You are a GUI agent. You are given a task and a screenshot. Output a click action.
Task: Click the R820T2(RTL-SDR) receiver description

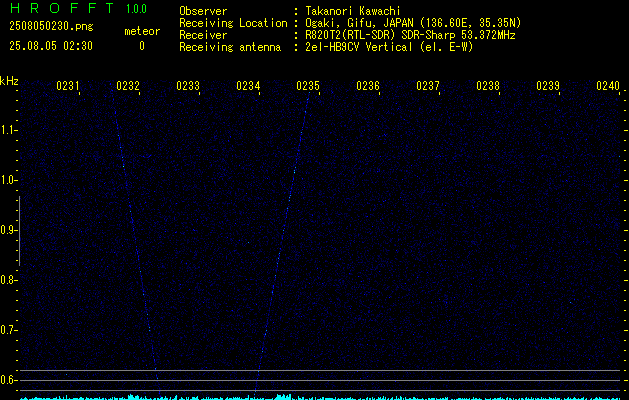coord(410,35)
